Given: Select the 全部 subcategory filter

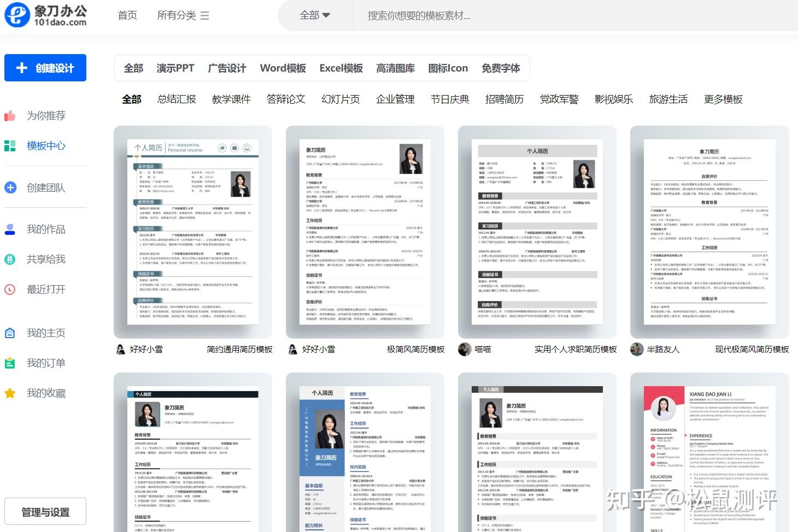Looking at the screenshot, I should point(132,99).
